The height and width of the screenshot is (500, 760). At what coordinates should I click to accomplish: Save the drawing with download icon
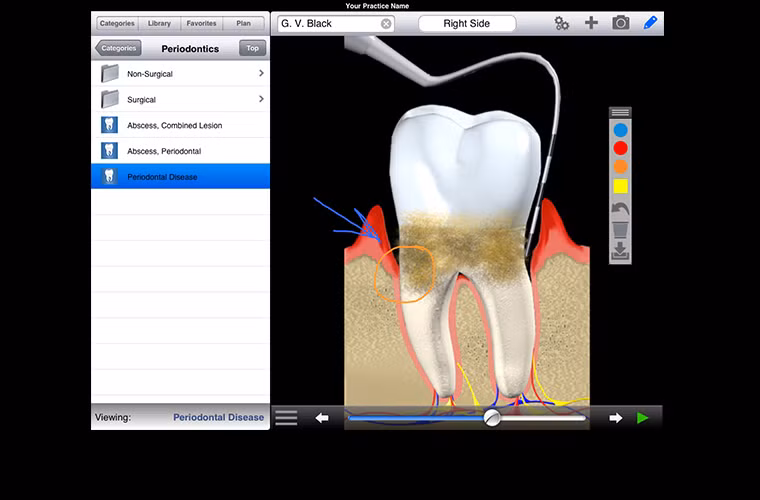[620, 252]
